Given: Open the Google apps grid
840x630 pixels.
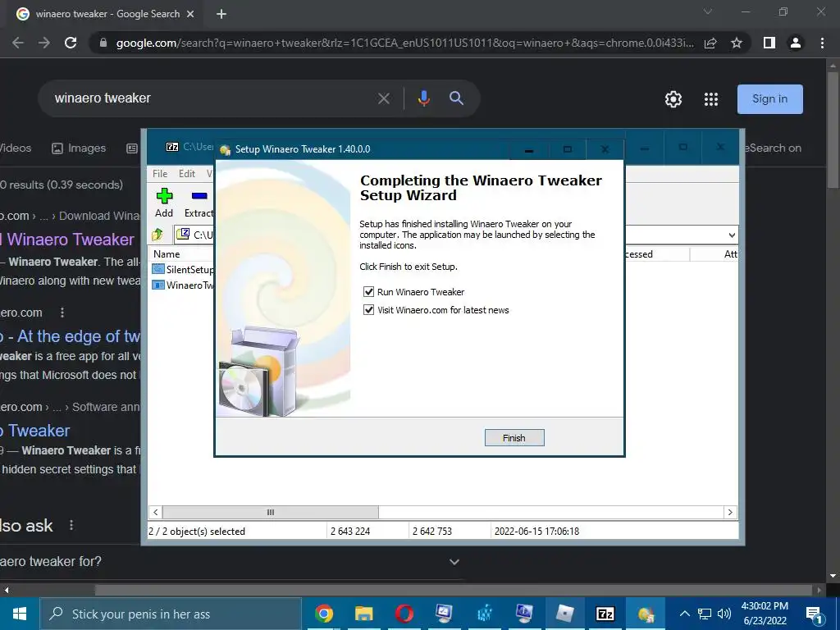Looking at the screenshot, I should click(711, 99).
